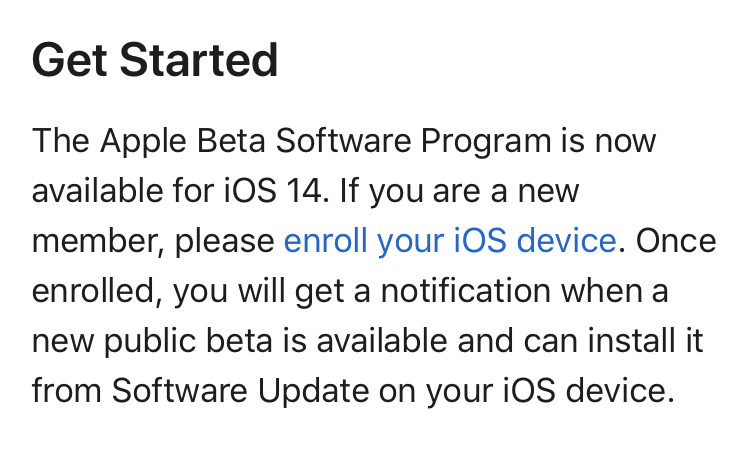Click the words 'Software Update' in the last line
Viewport: 750px width, 465px height.
point(240,390)
